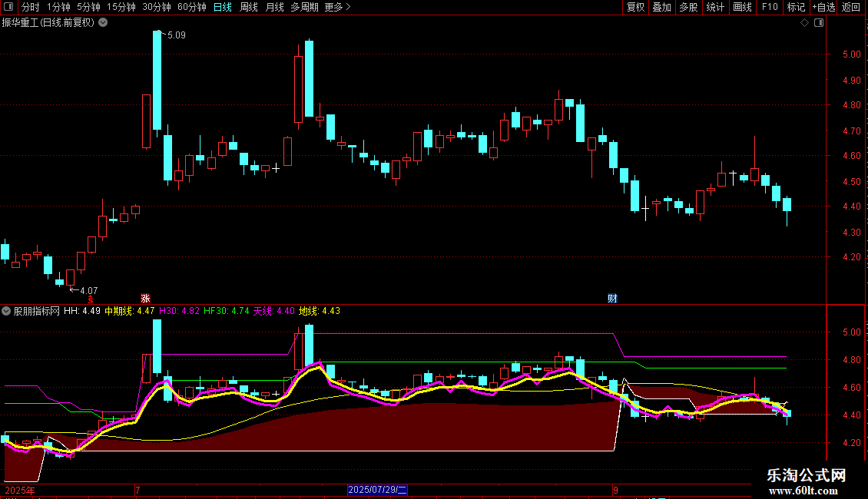The image size is (868, 499).
Task: Activate the 画线 drawing tool
Action: (x=742, y=7)
